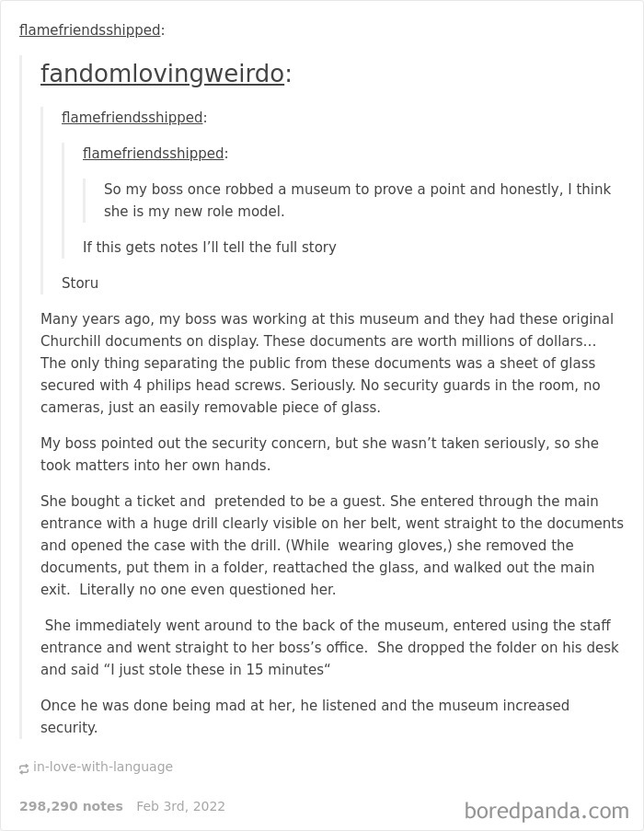The width and height of the screenshot is (644, 831).
Task: View the 298,290 notes count
Action: [x=71, y=807]
